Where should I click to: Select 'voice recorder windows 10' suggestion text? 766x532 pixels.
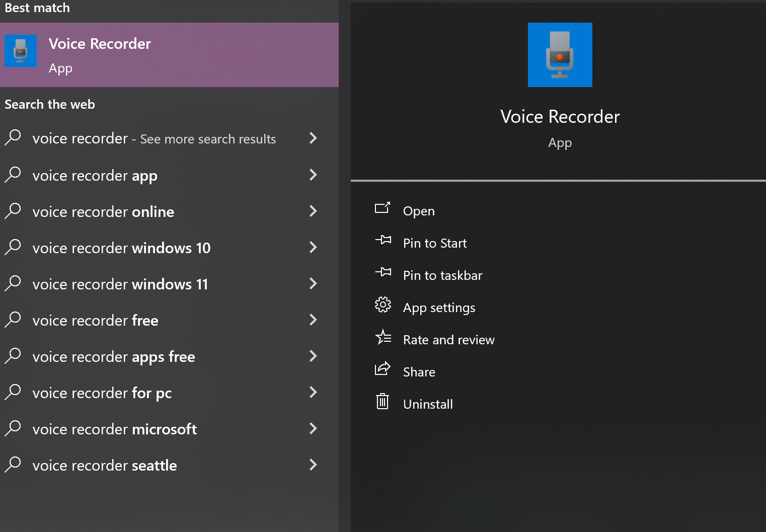click(x=121, y=248)
